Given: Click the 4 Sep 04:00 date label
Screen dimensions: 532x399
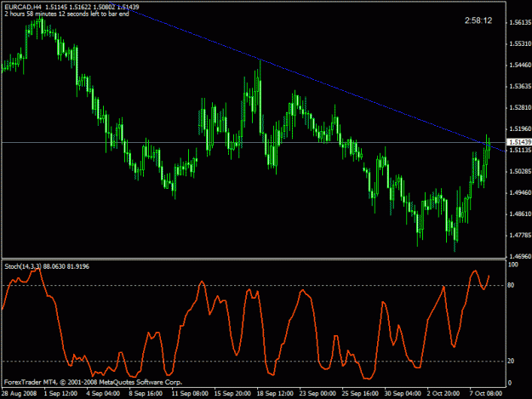Looking at the screenshot, I should click(x=103, y=394).
